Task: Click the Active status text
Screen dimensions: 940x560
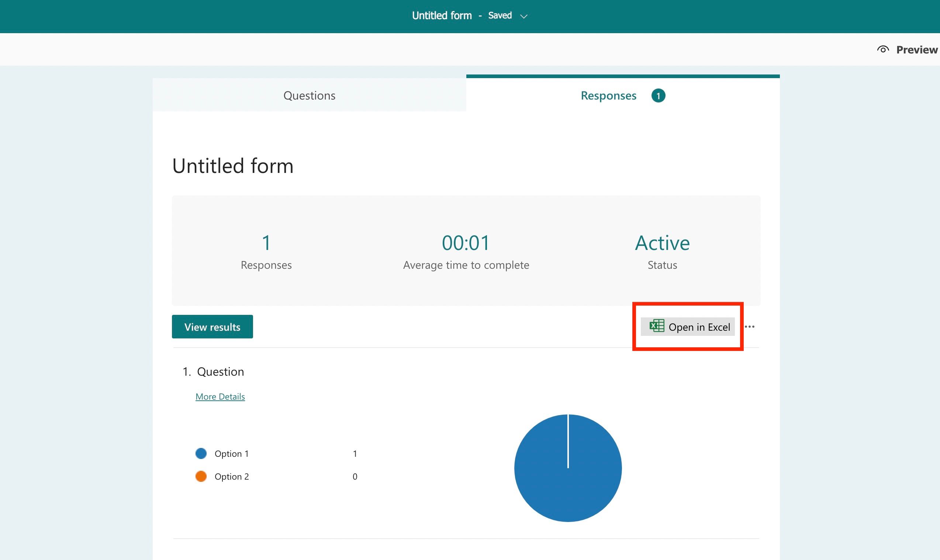Action: (x=662, y=243)
